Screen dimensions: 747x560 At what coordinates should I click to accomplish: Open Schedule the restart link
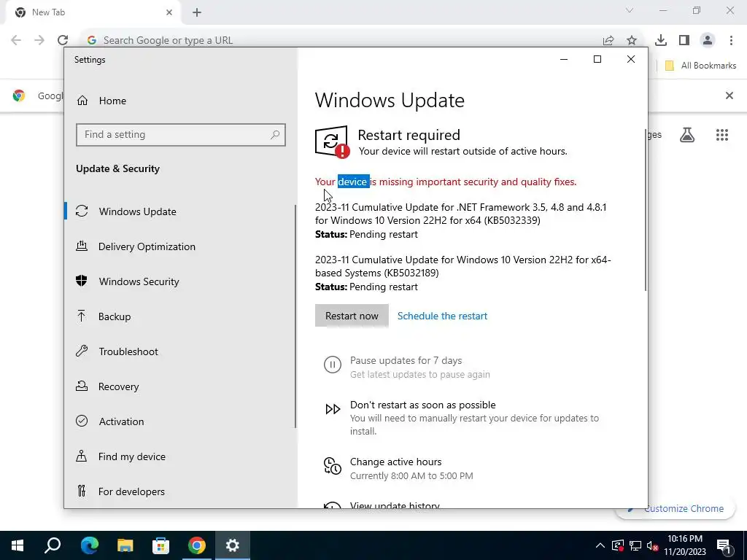pyautogui.click(x=442, y=316)
